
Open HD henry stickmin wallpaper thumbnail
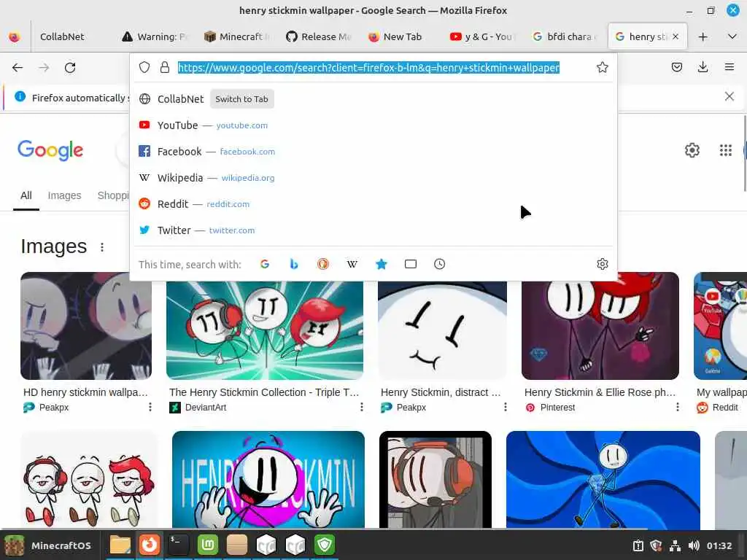coord(86,326)
